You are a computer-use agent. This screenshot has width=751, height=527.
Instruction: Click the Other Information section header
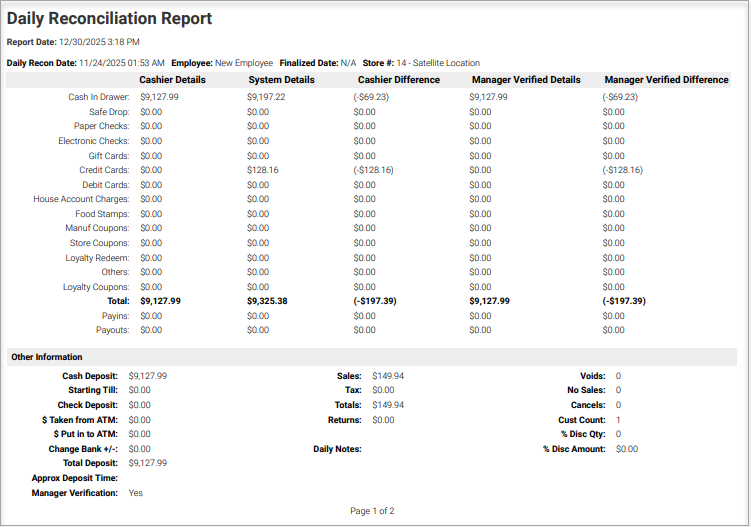point(47,357)
